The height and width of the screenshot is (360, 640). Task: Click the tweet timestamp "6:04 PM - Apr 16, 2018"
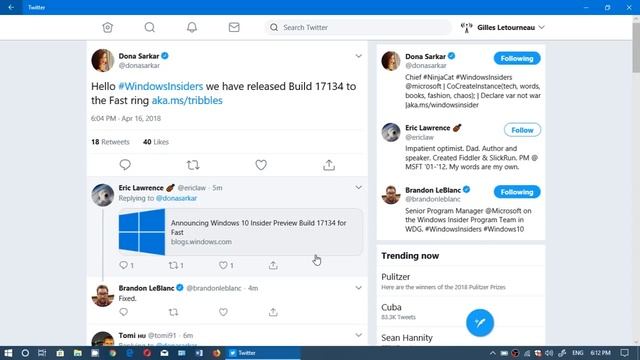[126, 118]
